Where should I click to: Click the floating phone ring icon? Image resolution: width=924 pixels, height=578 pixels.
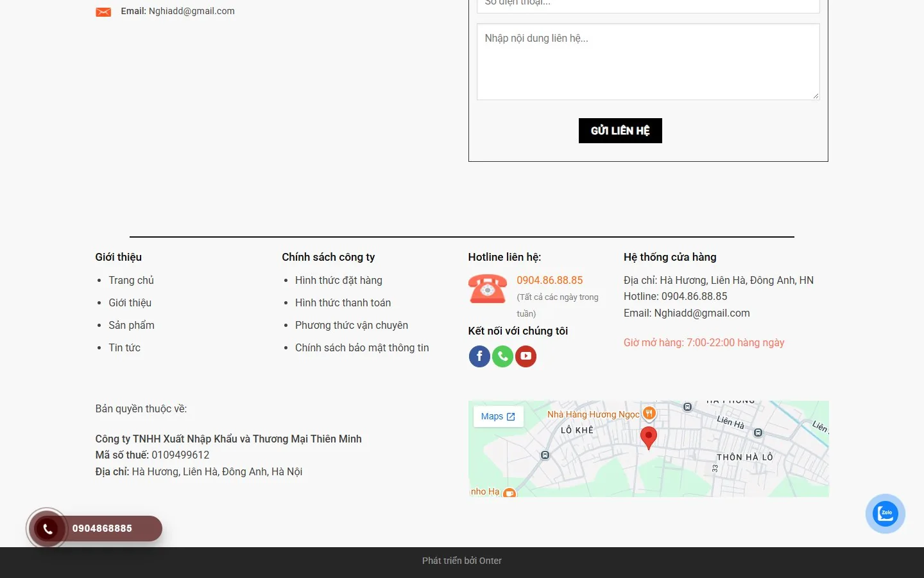click(47, 529)
